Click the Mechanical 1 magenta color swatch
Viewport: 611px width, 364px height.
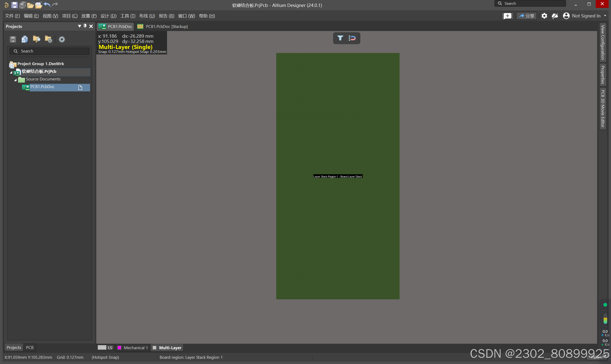coord(119,348)
